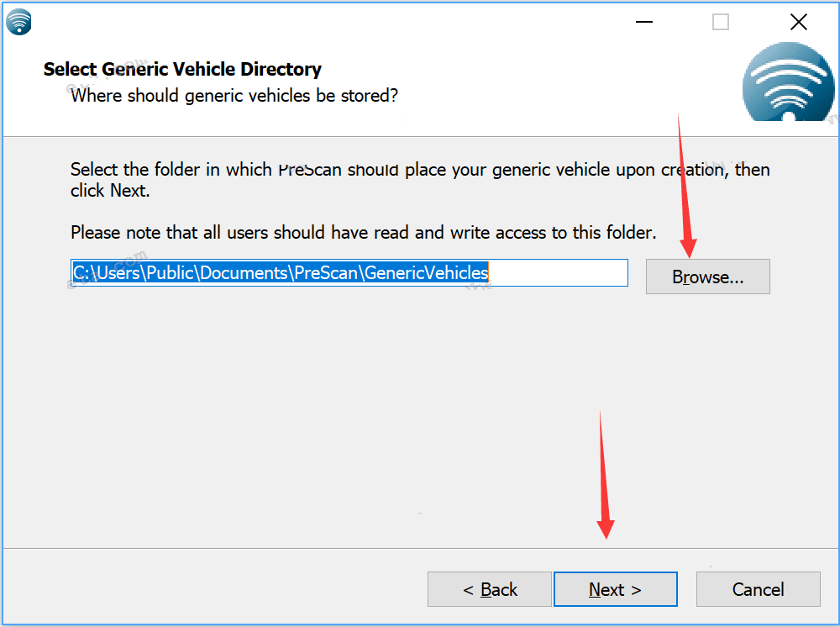840x627 pixels.
Task: Click the 'Select Generic Vehicle Directory' heading
Action: click(x=182, y=69)
